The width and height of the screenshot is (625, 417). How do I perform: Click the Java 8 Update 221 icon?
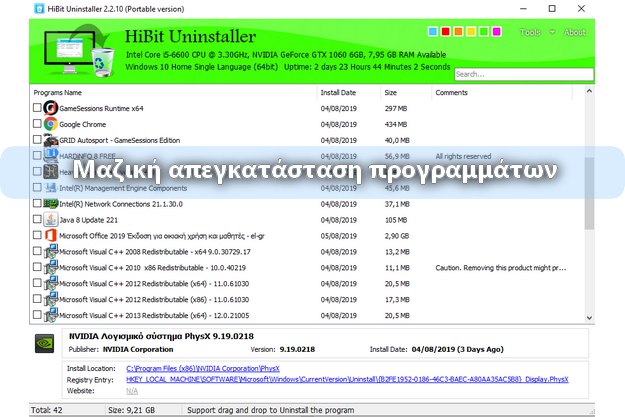(x=51, y=220)
